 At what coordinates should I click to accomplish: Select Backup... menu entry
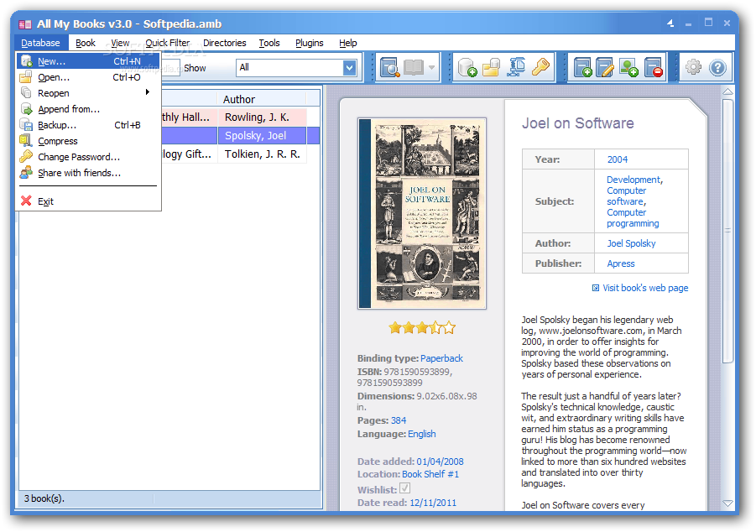click(x=88, y=125)
